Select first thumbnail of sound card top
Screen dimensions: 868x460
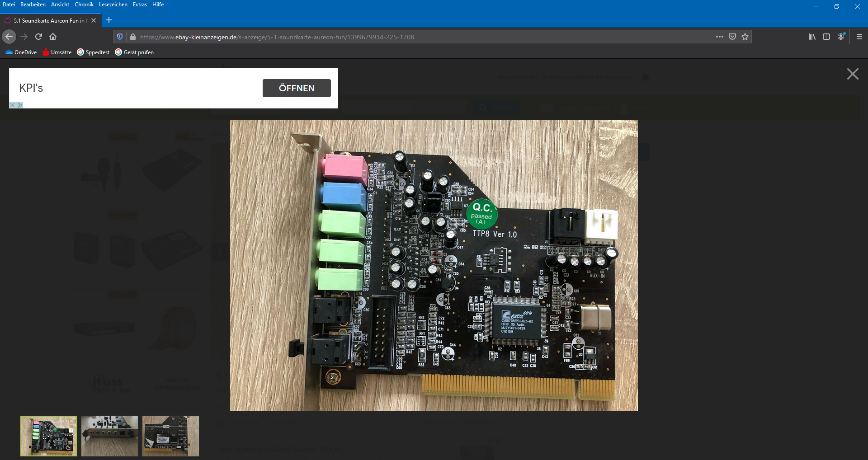tap(48, 436)
